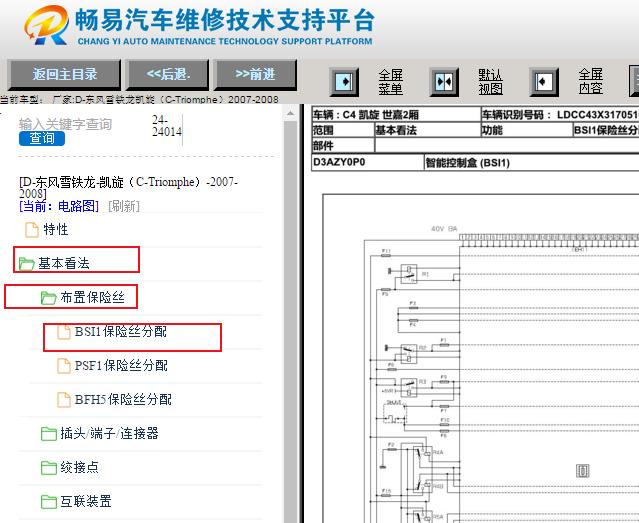Click the 车辆识别号码 table cell

coord(560,115)
